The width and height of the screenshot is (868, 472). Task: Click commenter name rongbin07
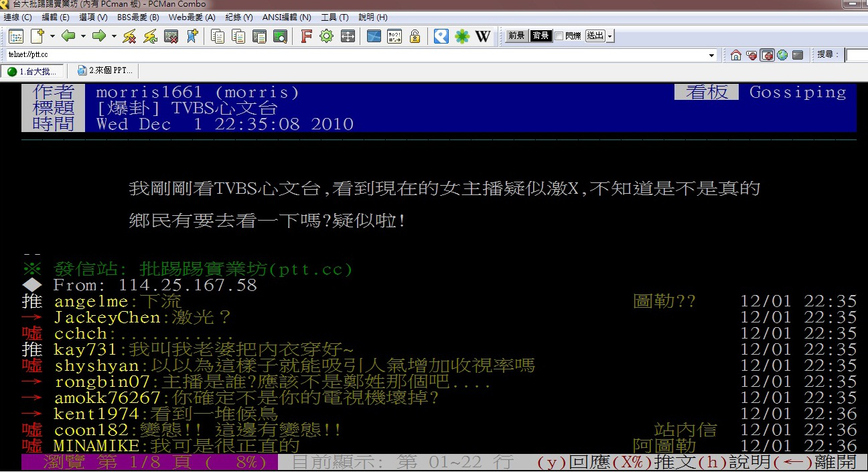tap(102, 381)
